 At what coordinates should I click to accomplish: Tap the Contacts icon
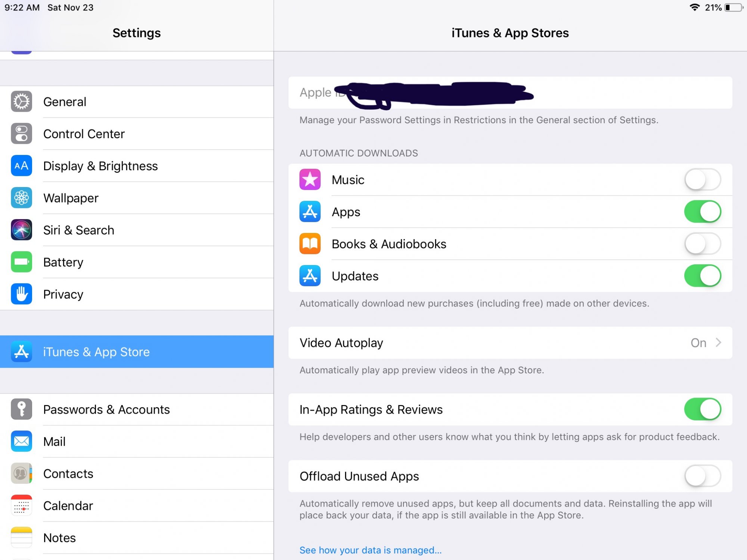pyautogui.click(x=21, y=473)
